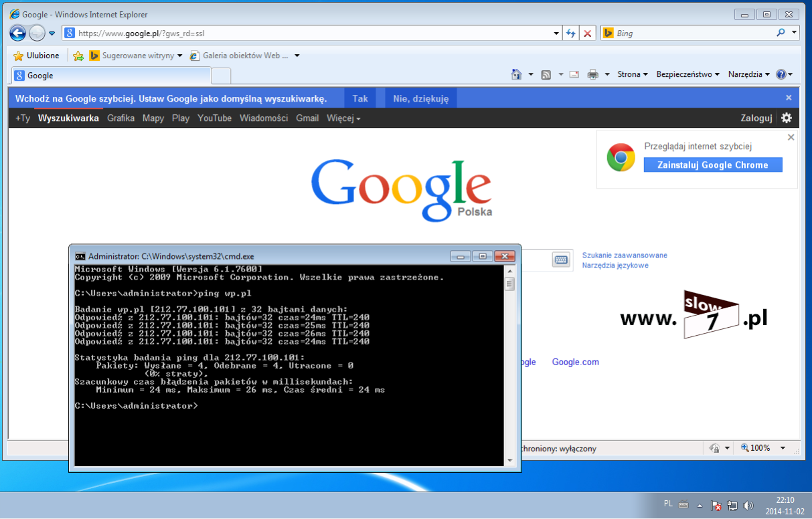The image size is (812, 519).
Task: Click the cmd.exe title bar system icon
Action: coord(80,256)
